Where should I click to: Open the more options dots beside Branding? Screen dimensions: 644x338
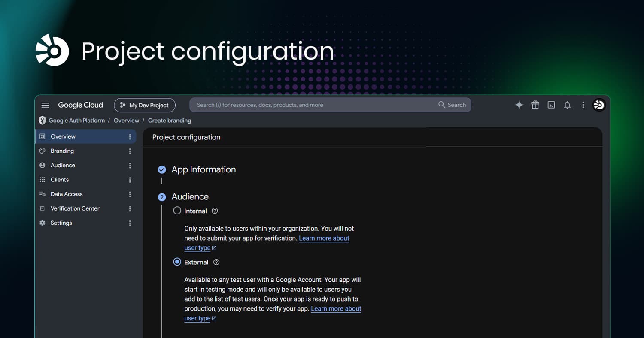[130, 151]
